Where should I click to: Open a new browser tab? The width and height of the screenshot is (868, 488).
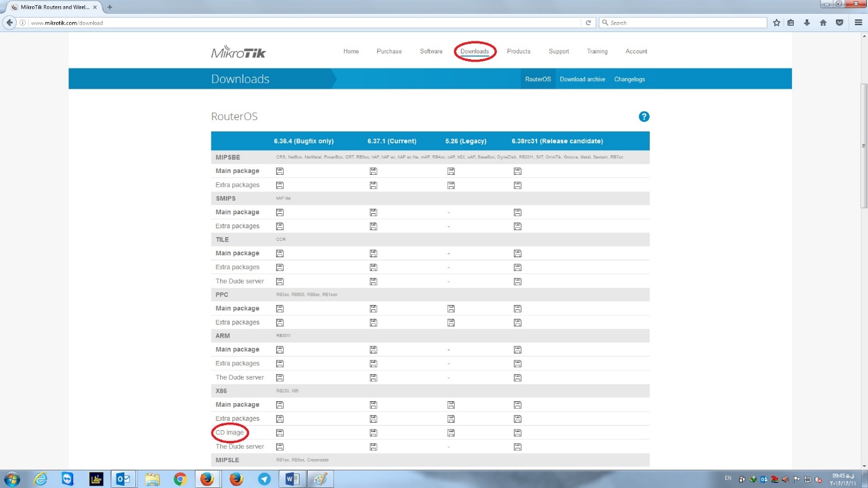[x=109, y=7]
